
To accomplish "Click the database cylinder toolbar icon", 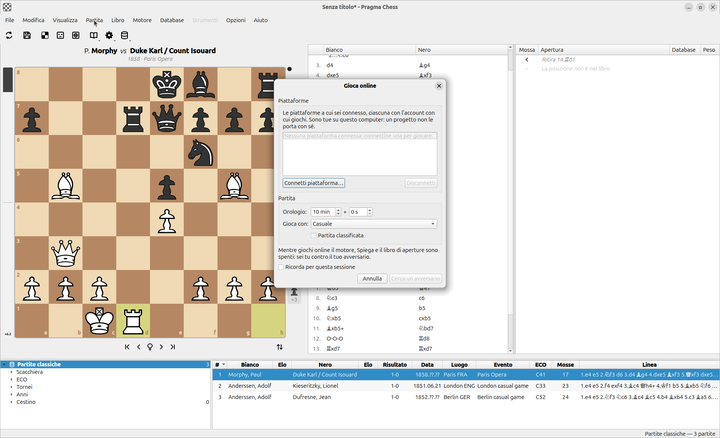I will pos(124,35).
